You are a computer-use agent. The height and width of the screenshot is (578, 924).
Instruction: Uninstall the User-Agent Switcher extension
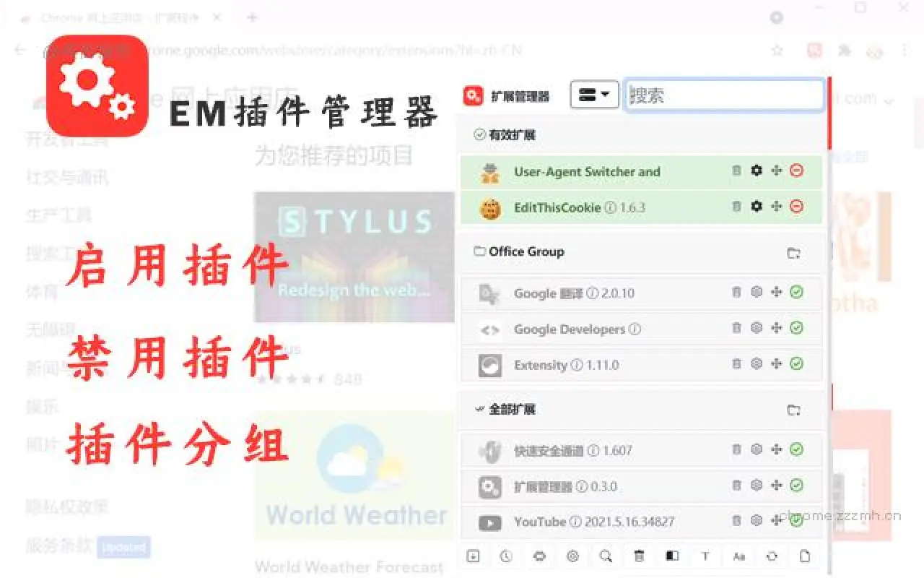pos(736,171)
